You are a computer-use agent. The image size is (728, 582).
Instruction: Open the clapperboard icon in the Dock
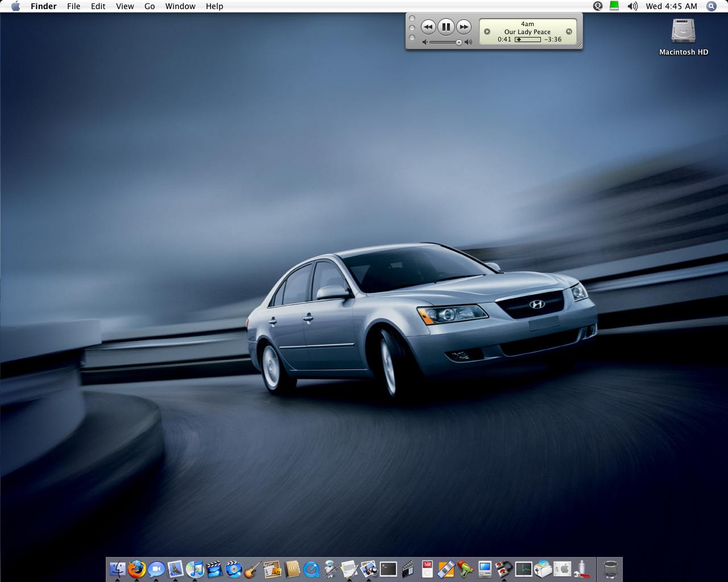pos(408,569)
